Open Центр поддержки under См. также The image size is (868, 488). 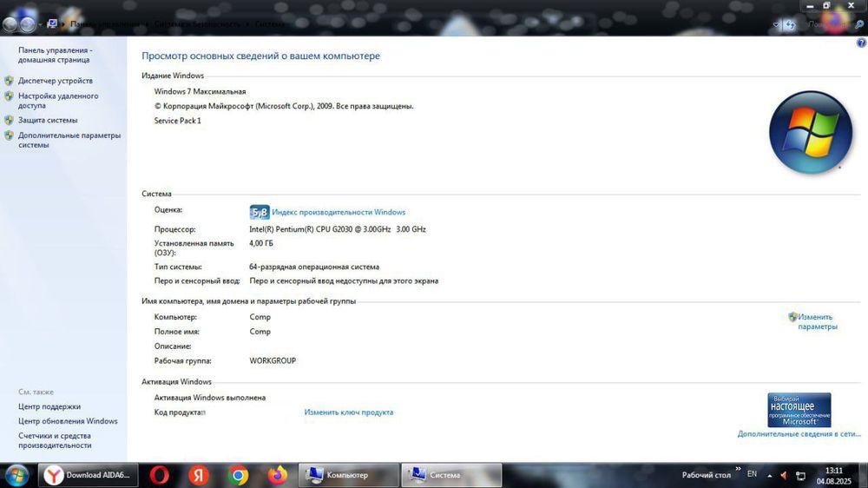point(49,406)
